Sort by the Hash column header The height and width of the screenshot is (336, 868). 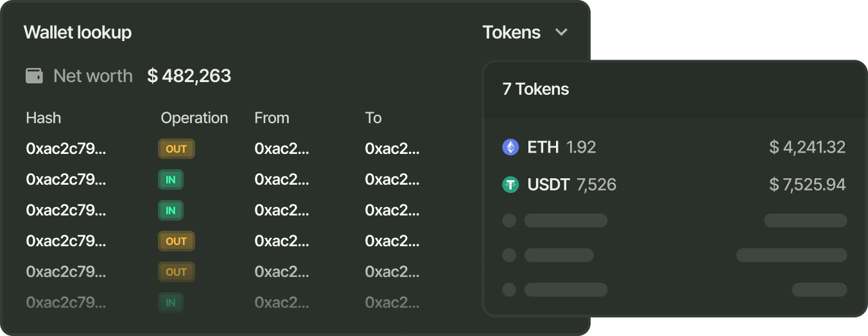point(44,118)
